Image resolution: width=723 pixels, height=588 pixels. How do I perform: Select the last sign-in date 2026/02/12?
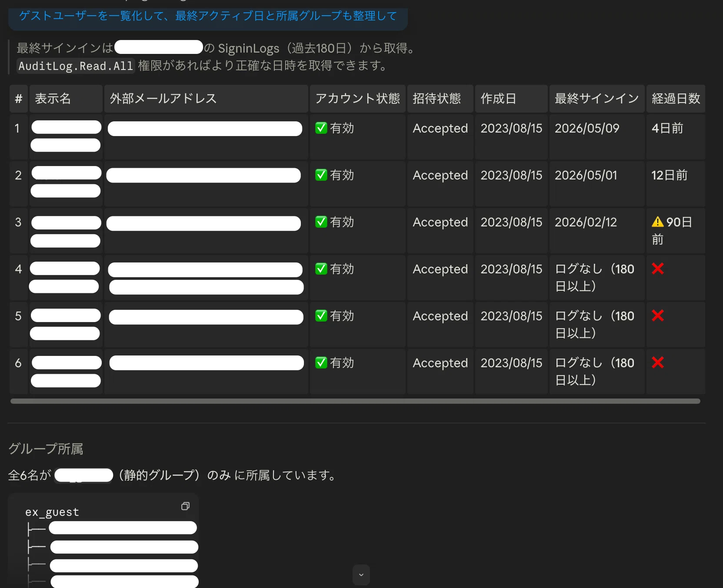586,222
